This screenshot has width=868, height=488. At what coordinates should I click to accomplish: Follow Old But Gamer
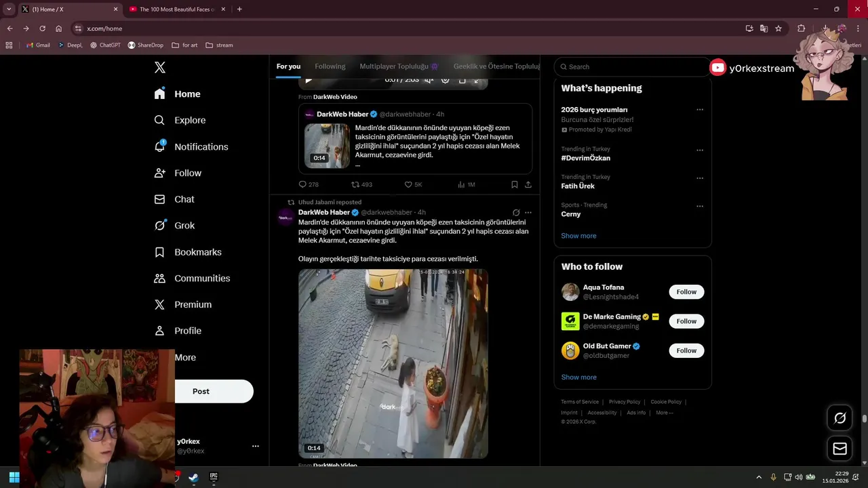(686, 350)
